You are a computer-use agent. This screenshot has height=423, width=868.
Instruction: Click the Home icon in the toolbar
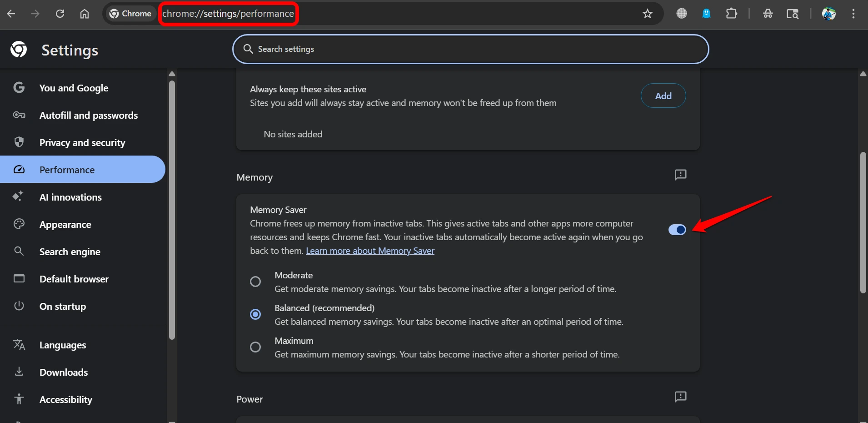point(84,14)
